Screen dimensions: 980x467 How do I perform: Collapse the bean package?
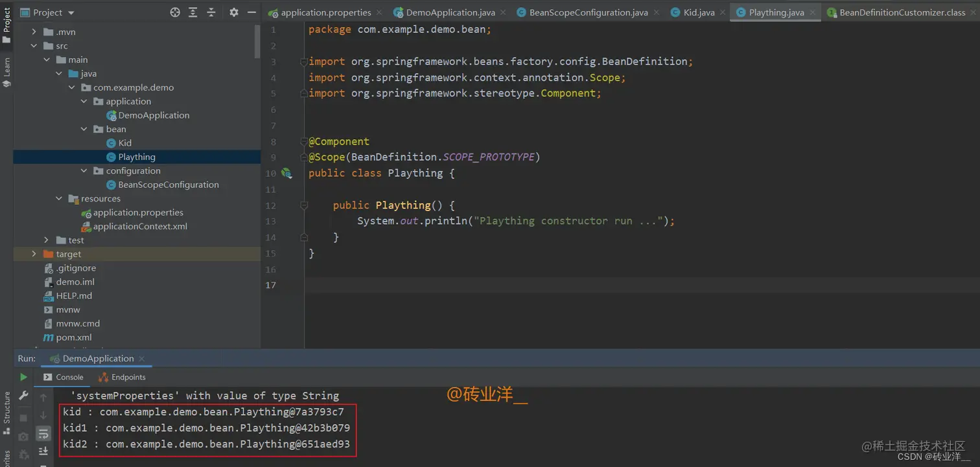pos(84,130)
